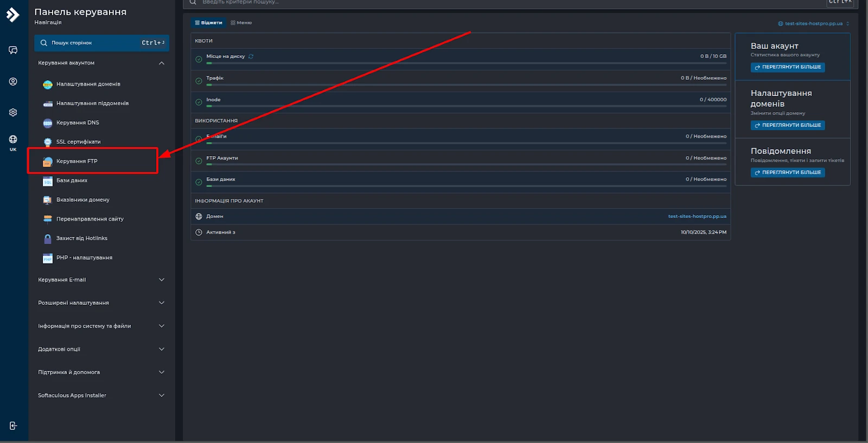Click the logout icon at bottom left

coord(13,426)
